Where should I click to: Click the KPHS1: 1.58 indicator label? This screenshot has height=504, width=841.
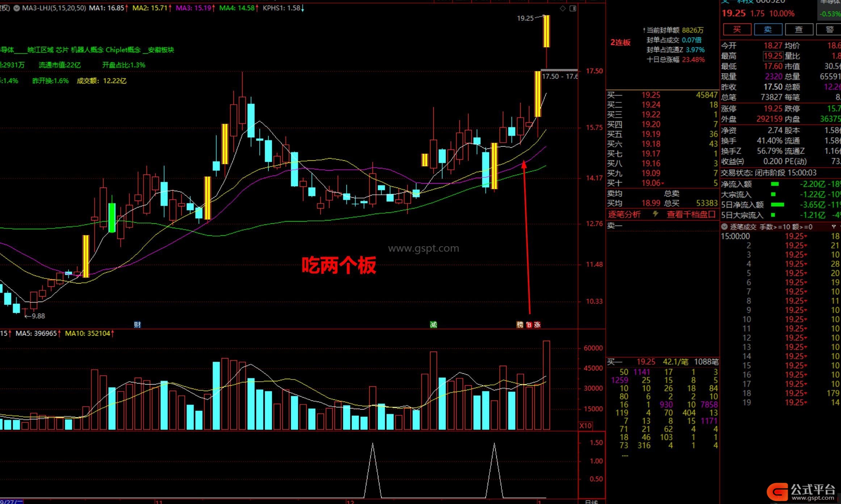point(283,8)
